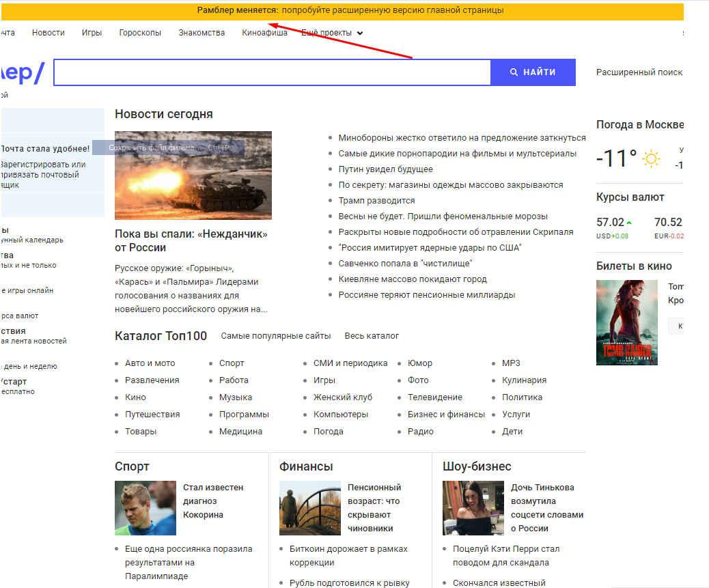The width and height of the screenshot is (709, 588).
Task: Open Расширенный поиск link
Action: pyautogui.click(x=639, y=72)
